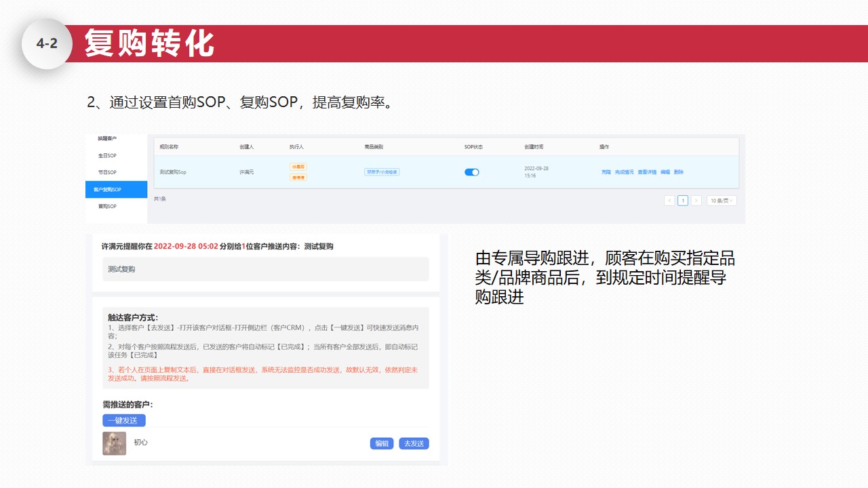
Task: Toggle the SOP状态 switch off
Action: click(x=471, y=172)
